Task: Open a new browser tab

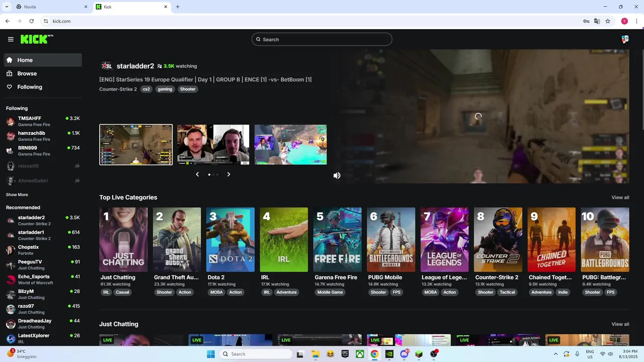Action: point(178,7)
